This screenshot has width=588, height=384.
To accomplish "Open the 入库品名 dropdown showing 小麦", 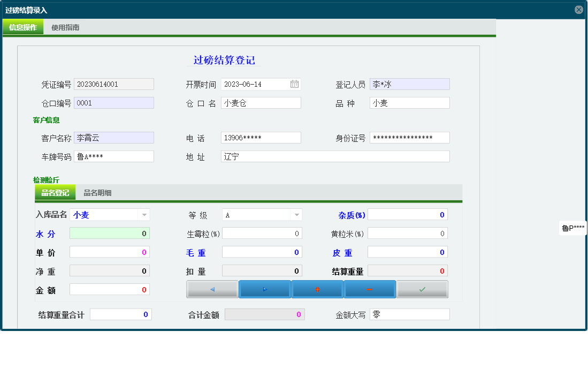I will 104,214.
